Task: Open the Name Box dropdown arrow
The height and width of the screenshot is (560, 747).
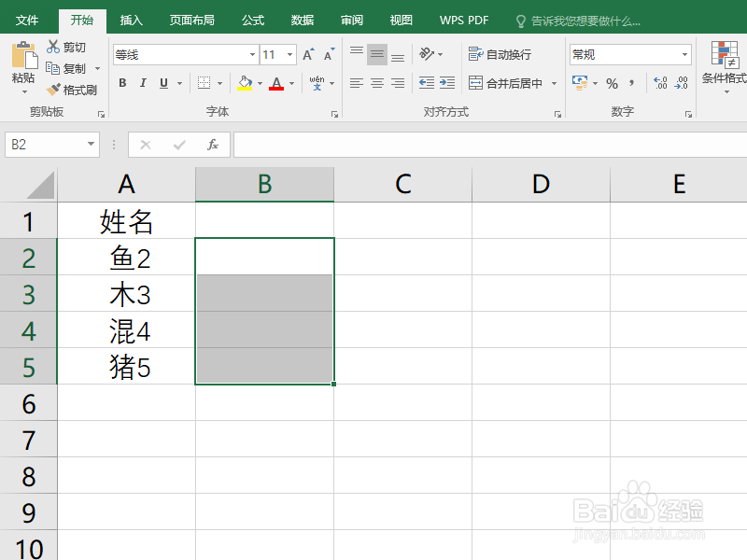Action: [x=91, y=144]
